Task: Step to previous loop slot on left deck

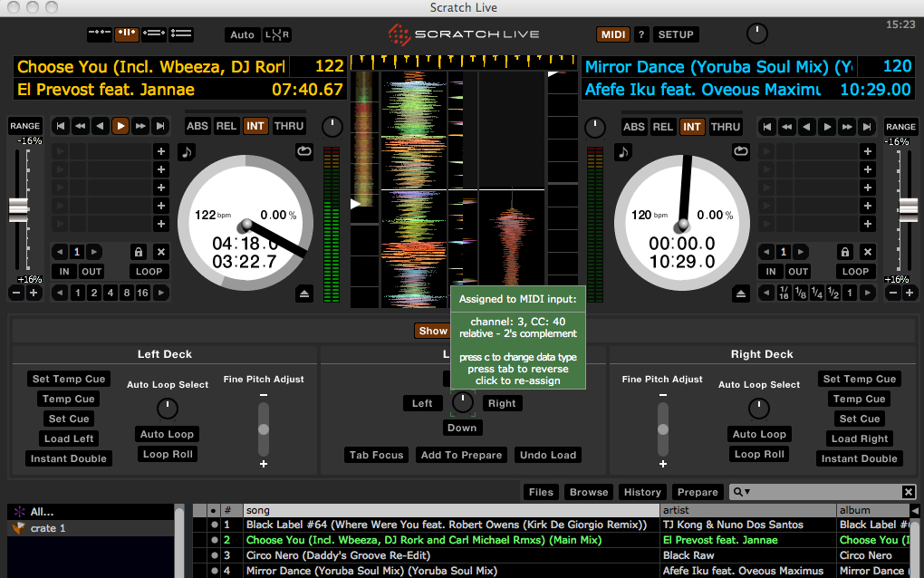Action: 60,252
